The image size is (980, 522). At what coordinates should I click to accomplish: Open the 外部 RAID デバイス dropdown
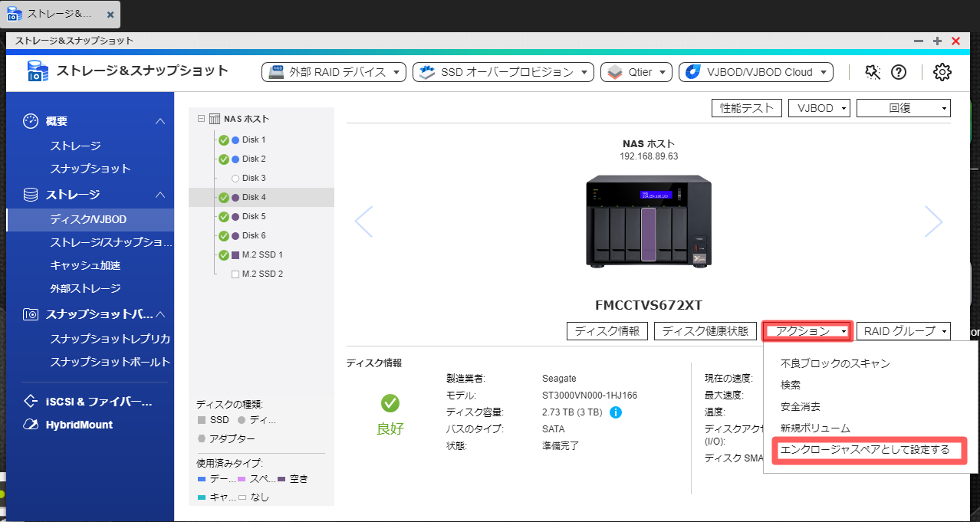click(x=334, y=72)
